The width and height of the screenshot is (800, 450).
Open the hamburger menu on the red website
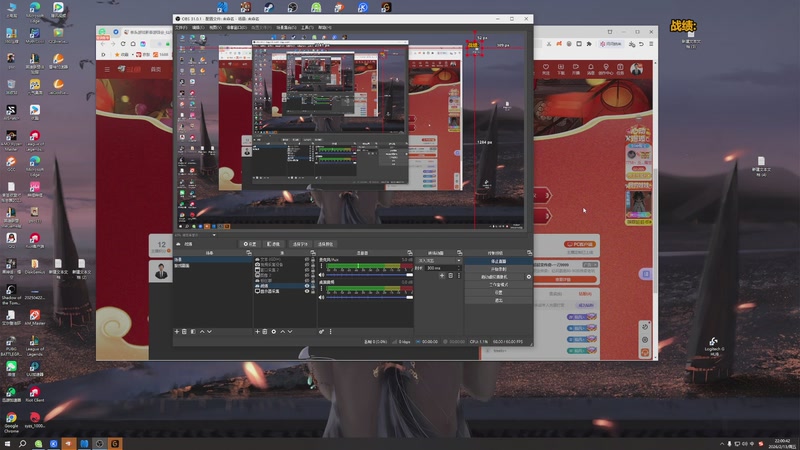pos(107,69)
